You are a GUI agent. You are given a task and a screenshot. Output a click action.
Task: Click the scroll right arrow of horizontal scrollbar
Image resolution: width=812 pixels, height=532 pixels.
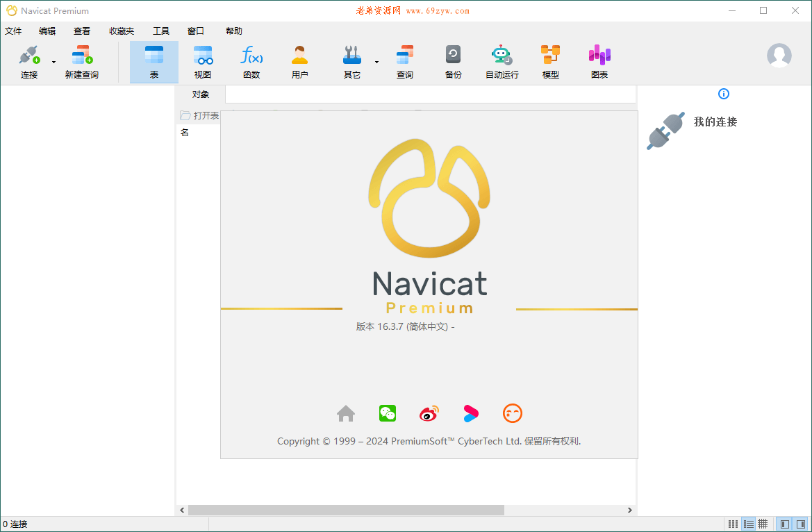click(630, 510)
